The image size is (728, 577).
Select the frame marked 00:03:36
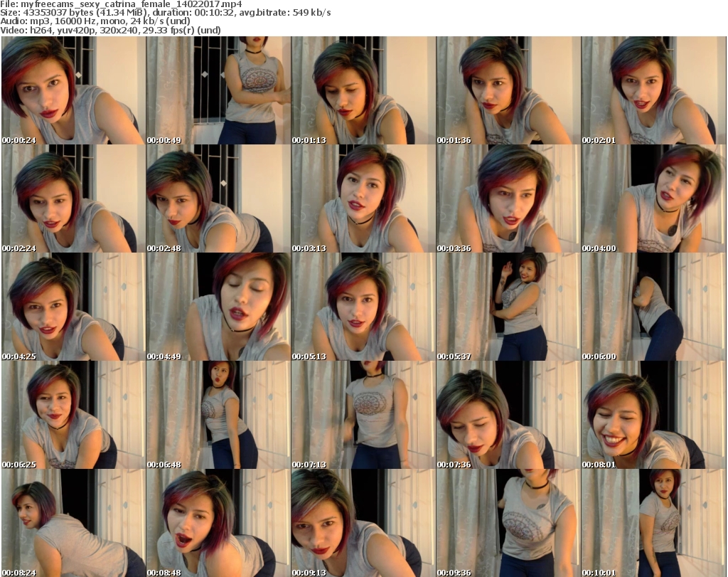(508, 198)
